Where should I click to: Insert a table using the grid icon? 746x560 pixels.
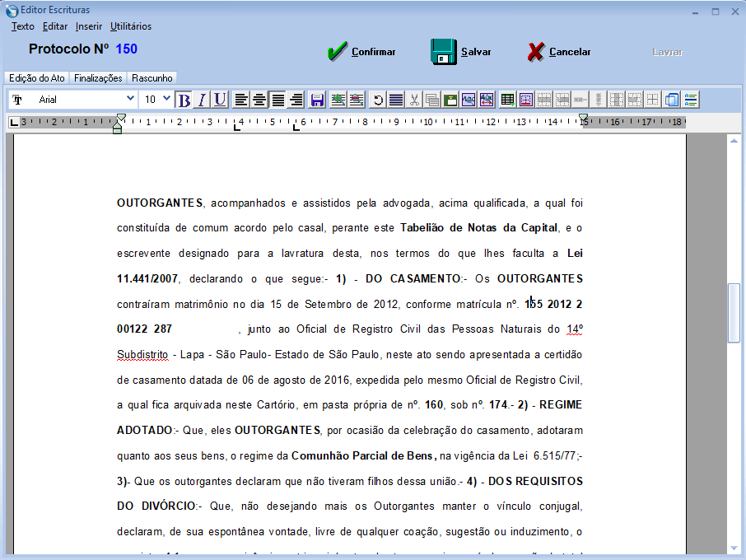[508, 100]
